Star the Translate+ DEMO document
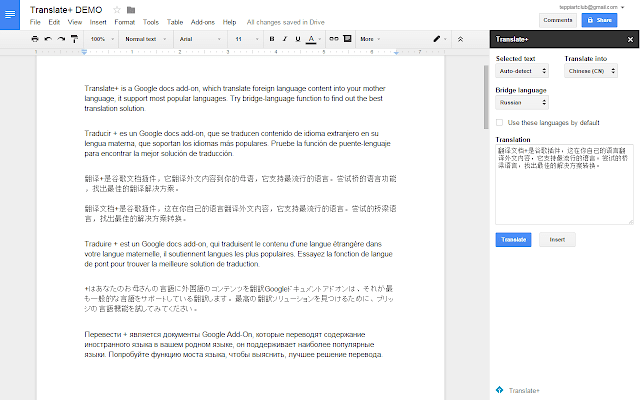This screenshot has height=400, width=640. click(x=118, y=9)
